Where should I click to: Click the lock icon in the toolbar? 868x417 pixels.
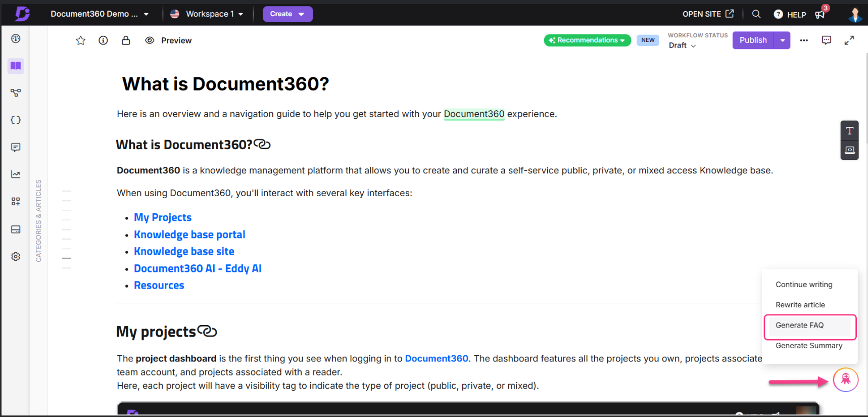[x=126, y=40]
